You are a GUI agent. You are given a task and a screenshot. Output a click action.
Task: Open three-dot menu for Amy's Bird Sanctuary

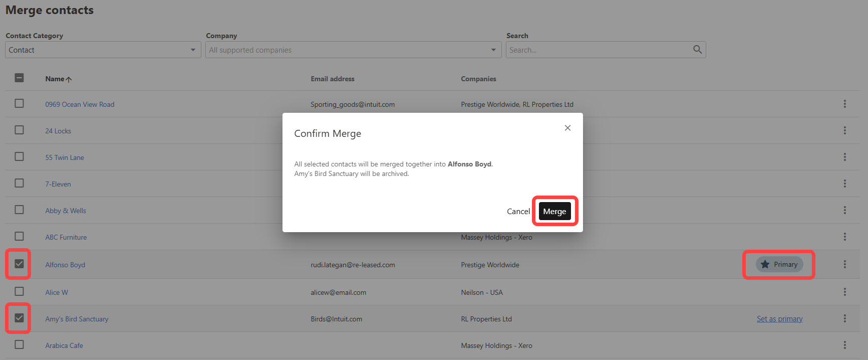click(x=844, y=318)
